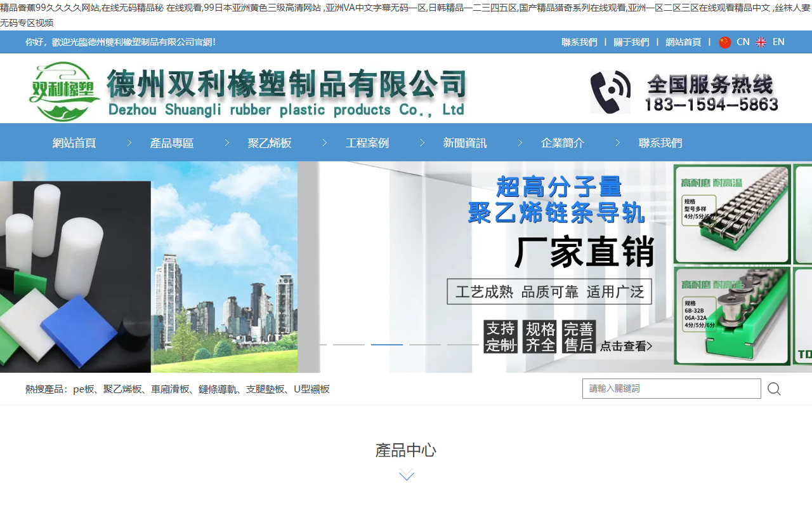812x508 pixels.
Task: Open the 聚乙烯板 nav menu item
Action: click(270, 143)
